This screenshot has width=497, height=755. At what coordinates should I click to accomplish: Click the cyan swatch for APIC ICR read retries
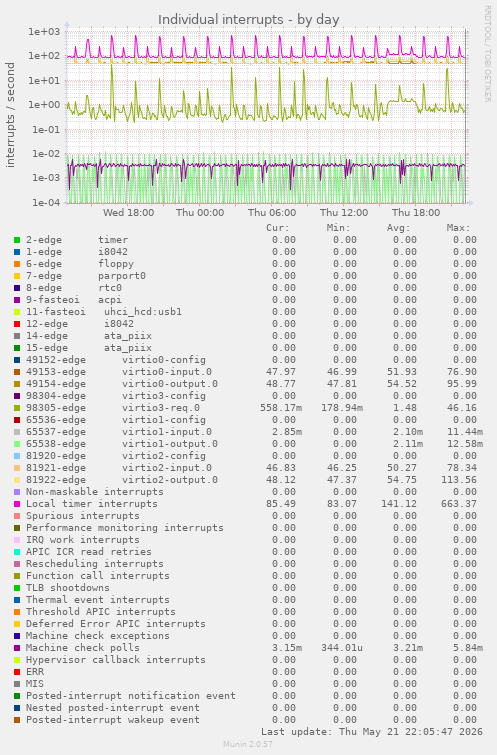coord(17,552)
